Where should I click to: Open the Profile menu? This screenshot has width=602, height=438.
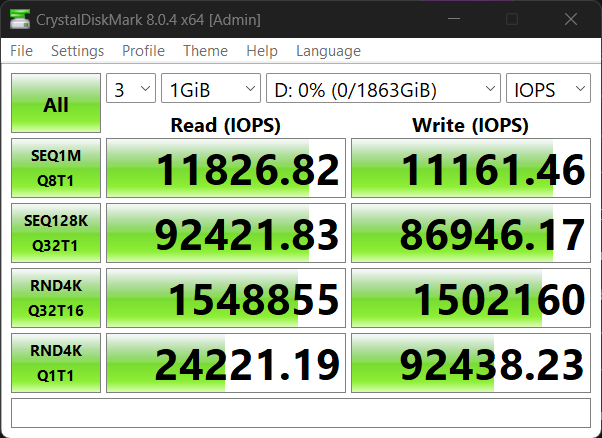143,51
